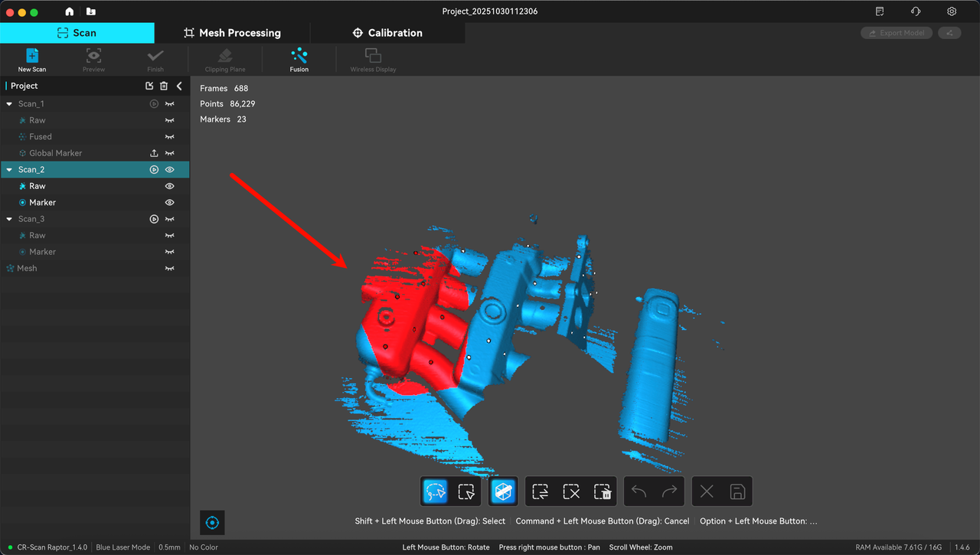Select the lasso selection tool
Screen dimensions: 980x555
point(436,491)
